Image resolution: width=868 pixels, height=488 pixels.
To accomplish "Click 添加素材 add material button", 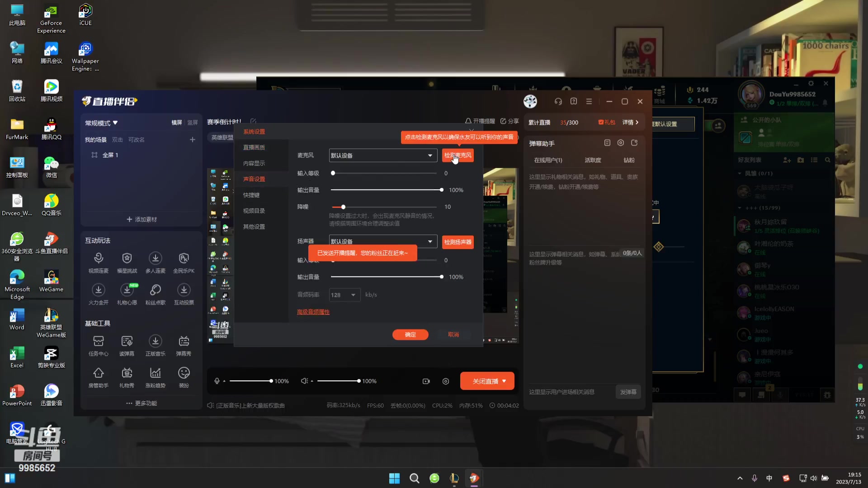I will coord(142,219).
